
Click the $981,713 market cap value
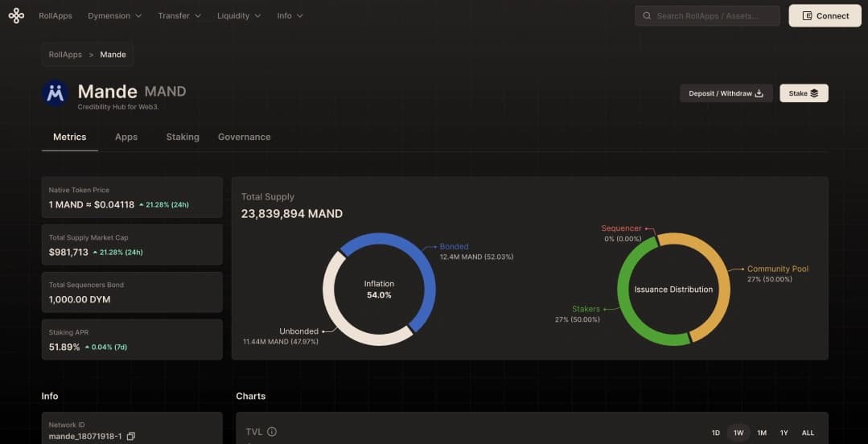pos(68,253)
